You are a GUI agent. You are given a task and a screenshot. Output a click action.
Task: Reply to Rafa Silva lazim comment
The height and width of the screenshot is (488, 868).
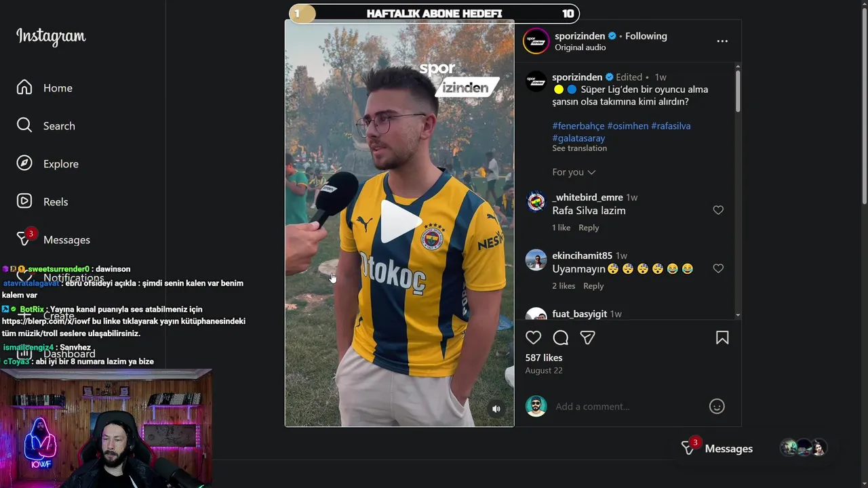click(x=589, y=228)
